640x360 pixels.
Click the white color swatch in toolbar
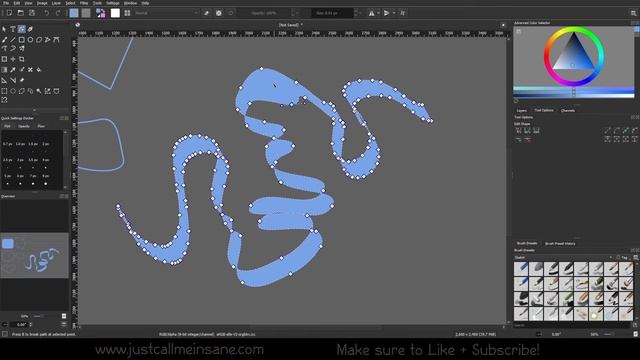point(116,13)
